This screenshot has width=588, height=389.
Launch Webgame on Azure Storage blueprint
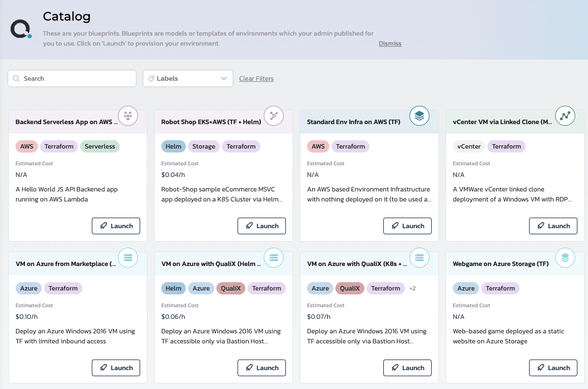[553, 368]
